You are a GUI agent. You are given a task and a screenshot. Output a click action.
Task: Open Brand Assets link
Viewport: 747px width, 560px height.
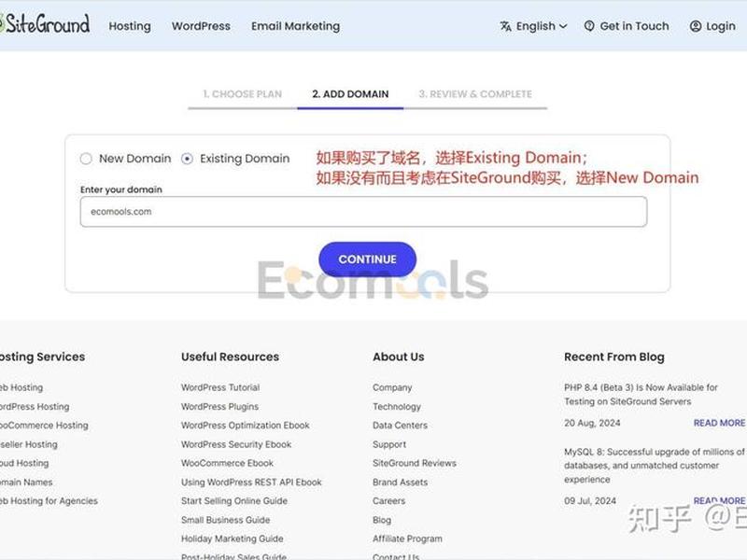(401, 482)
